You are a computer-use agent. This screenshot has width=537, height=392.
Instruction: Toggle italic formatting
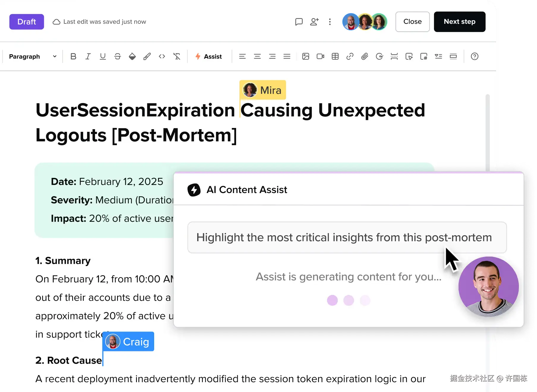click(x=88, y=56)
